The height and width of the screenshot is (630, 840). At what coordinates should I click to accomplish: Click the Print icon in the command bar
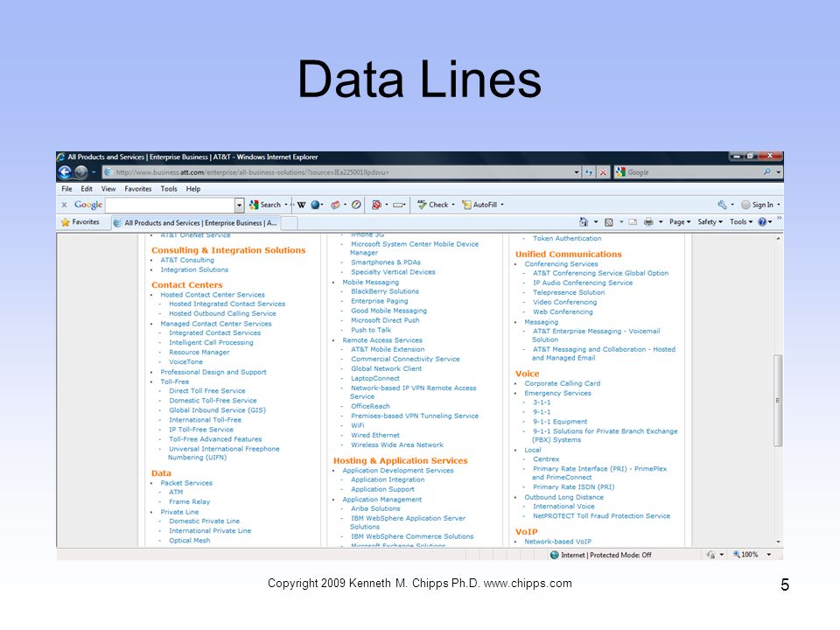coord(648,221)
